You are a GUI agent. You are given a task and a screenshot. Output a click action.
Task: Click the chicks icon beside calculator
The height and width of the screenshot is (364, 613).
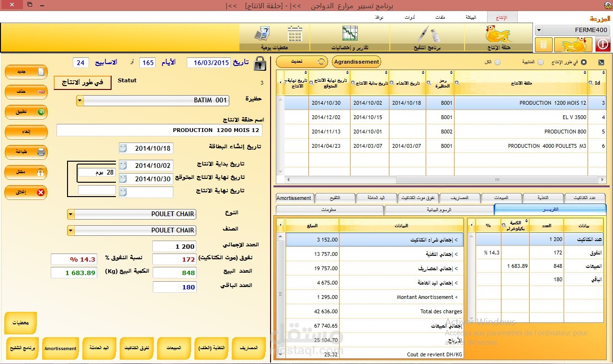[573, 45]
